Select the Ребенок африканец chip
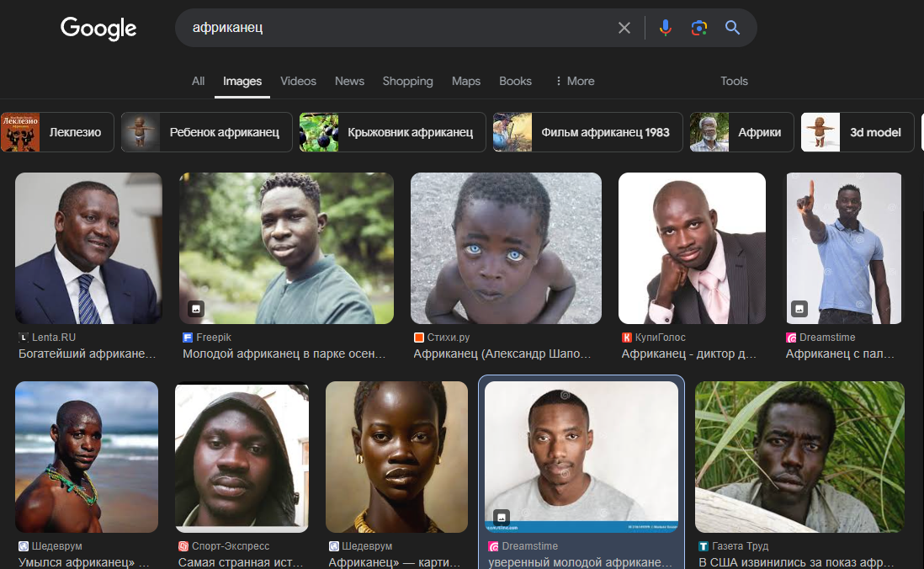The image size is (924, 569). 207,132
